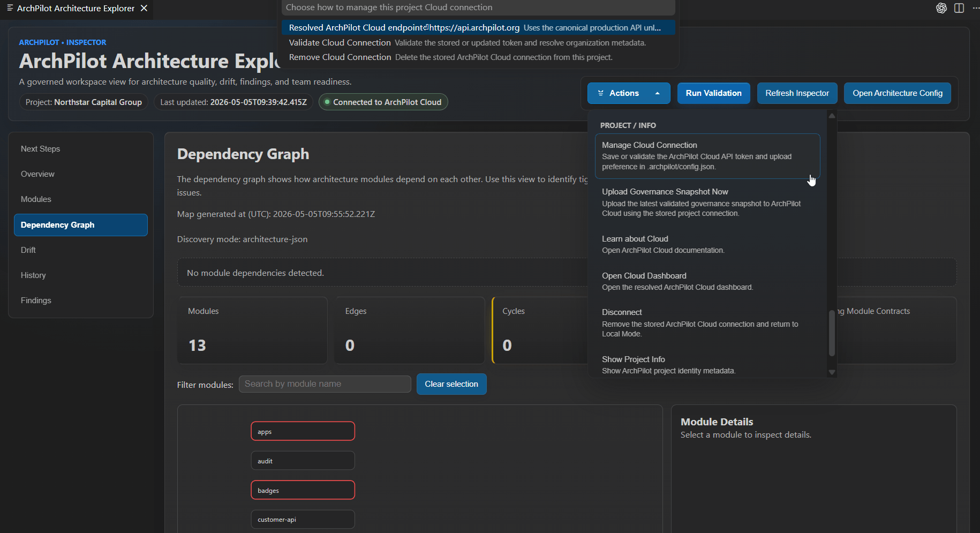
Task: Click the Dependency Graph page heading
Action: [x=243, y=154]
